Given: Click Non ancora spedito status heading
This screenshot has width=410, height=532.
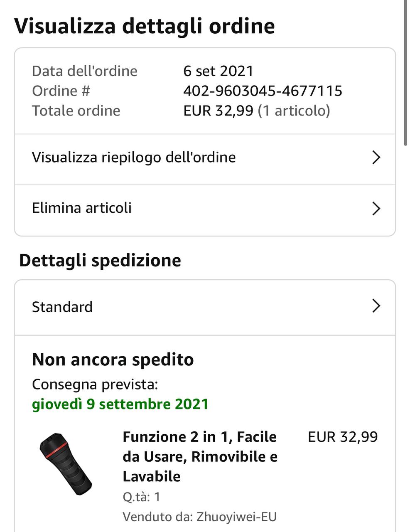Looking at the screenshot, I should click(x=113, y=360).
